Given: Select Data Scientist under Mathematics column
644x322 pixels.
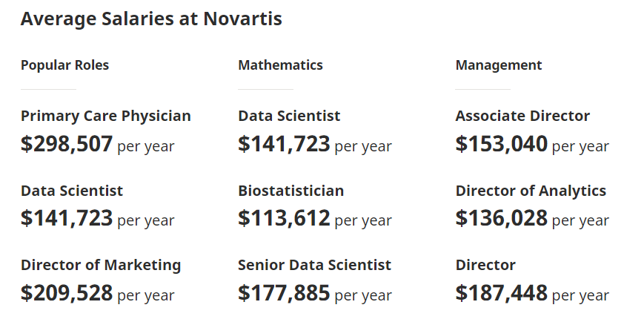Looking at the screenshot, I should click(289, 116).
